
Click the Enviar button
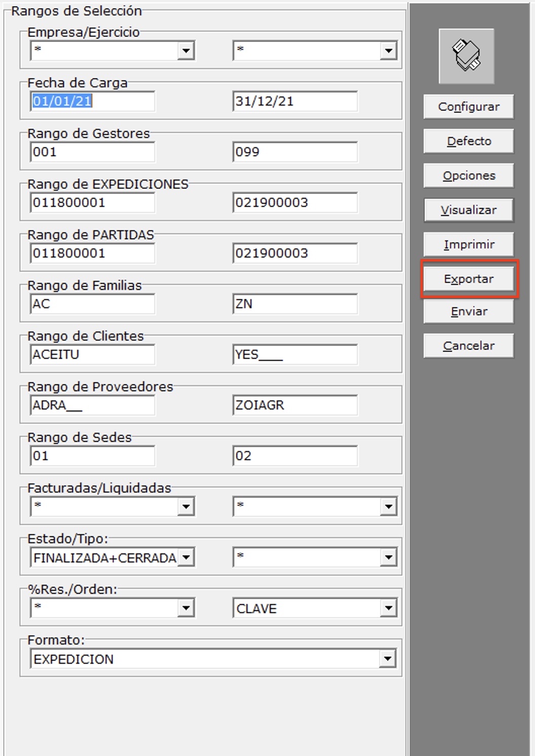[x=468, y=312]
